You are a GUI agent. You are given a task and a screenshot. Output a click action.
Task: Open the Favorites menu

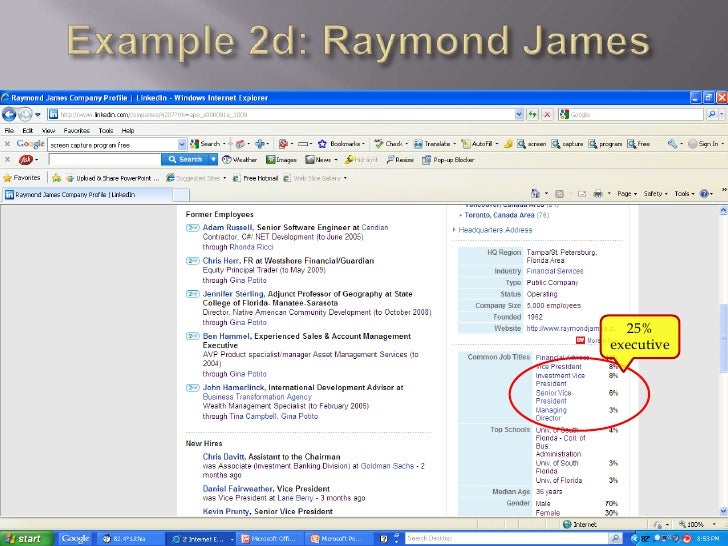(x=77, y=130)
